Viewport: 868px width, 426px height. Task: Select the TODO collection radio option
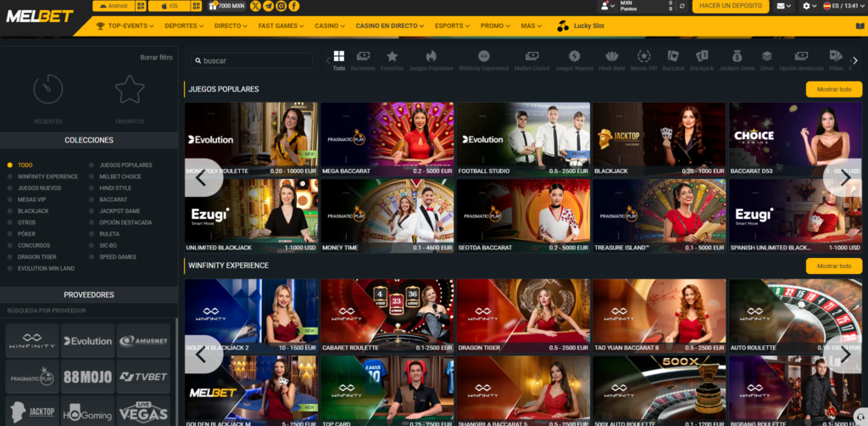[x=20, y=165]
